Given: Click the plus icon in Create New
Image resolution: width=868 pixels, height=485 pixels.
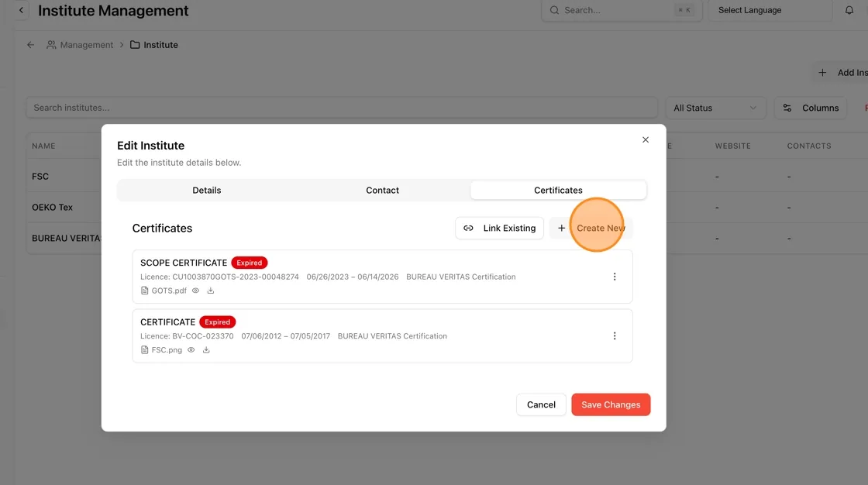Looking at the screenshot, I should (561, 228).
